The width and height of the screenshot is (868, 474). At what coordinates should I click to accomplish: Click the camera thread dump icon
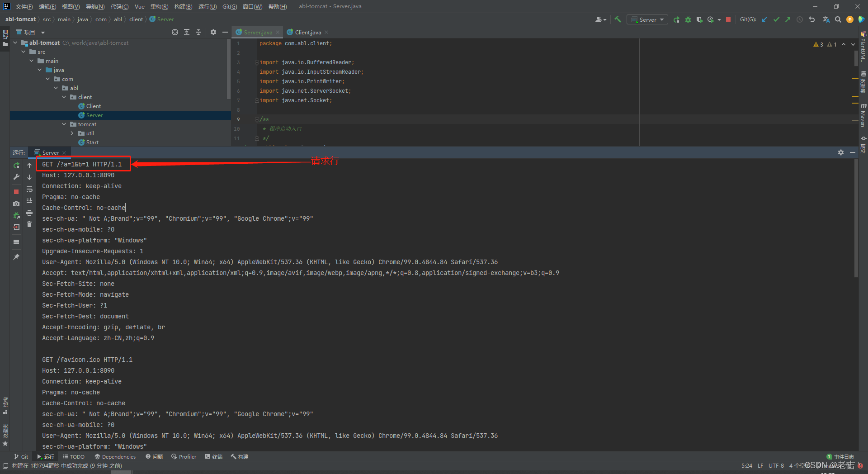click(x=16, y=204)
